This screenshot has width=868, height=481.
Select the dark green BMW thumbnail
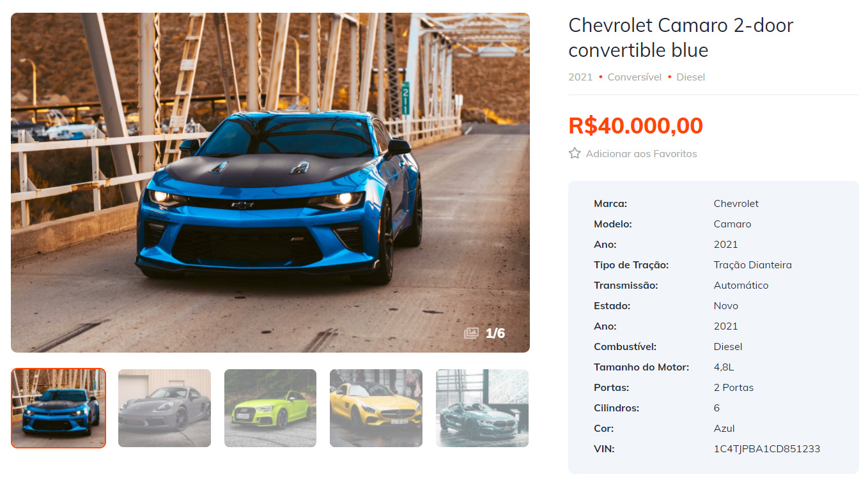pos(482,408)
